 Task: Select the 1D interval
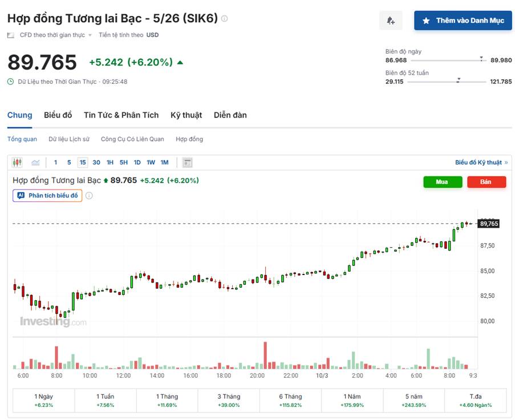(x=137, y=162)
